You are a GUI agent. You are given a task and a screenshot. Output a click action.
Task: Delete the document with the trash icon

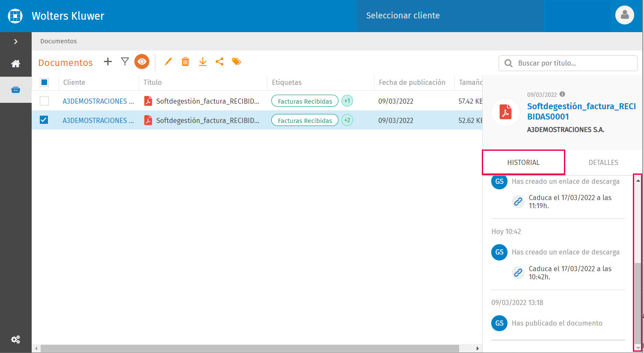click(185, 62)
